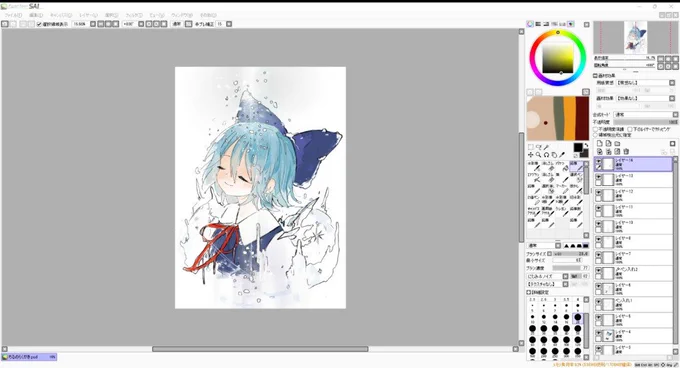Create a new layer folder

[617, 144]
